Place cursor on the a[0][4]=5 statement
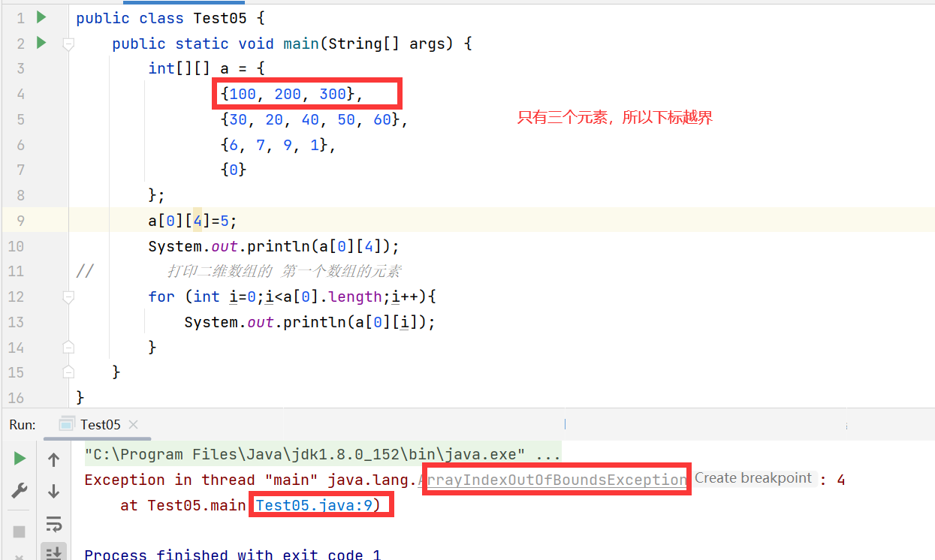Viewport: 935px width, 560px height. coord(192,221)
